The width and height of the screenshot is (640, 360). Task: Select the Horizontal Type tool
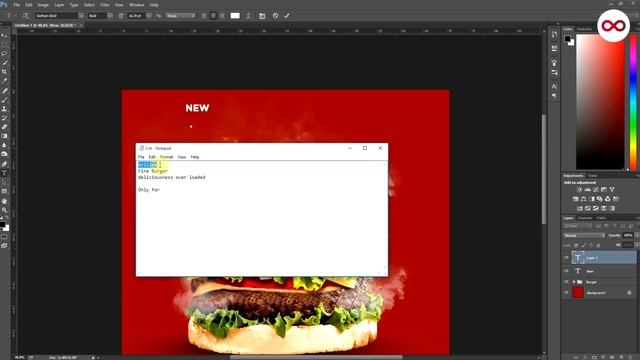coord(4,173)
